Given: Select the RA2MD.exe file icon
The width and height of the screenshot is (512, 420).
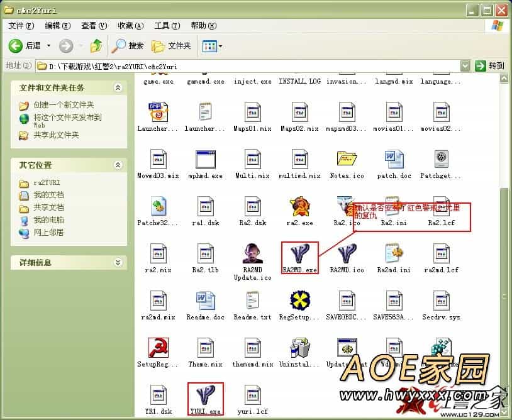Looking at the screenshot, I should tap(300, 253).
